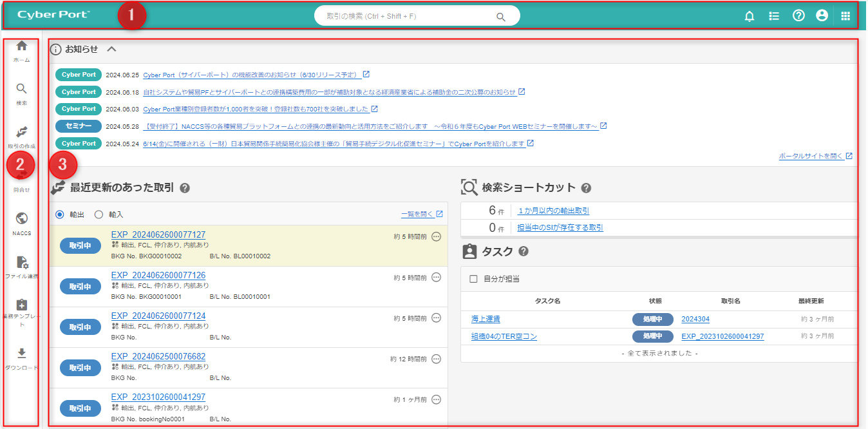Open NACCS globe icon in sidebar

tap(22, 219)
